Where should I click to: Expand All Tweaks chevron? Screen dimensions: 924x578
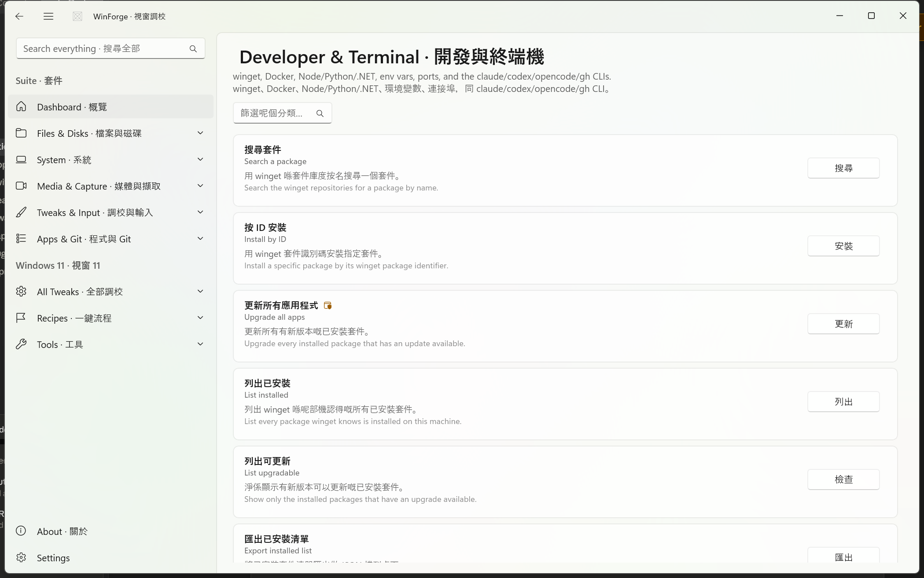click(x=200, y=291)
